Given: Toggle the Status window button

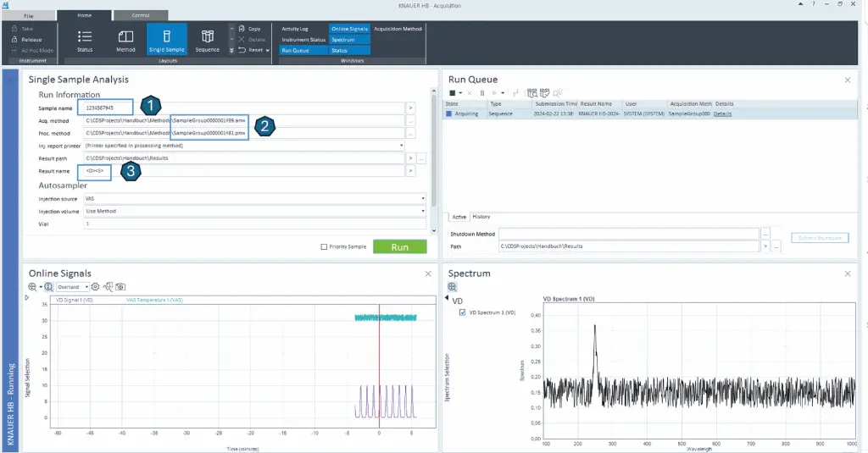Looking at the screenshot, I should [349, 50].
